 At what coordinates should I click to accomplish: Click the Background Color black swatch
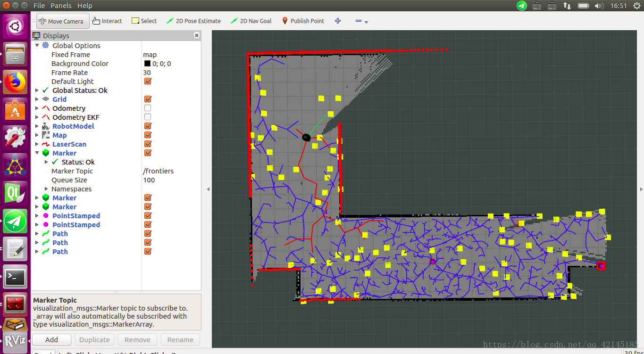[147, 64]
